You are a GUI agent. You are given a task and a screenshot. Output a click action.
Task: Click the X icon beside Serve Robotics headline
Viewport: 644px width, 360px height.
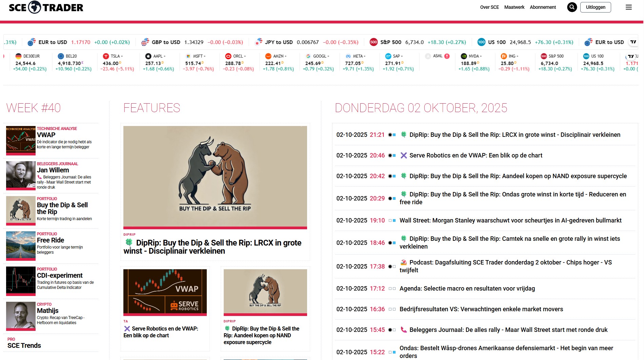tap(403, 155)
